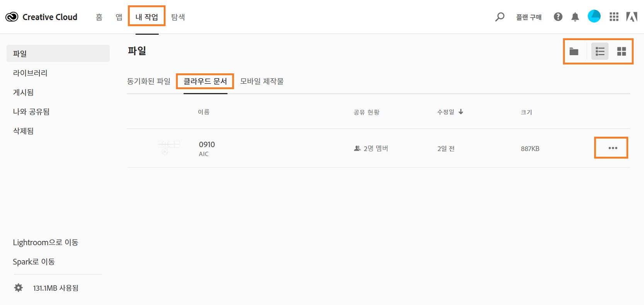
Task: Enable list view layout
Action: click(599, 51)
